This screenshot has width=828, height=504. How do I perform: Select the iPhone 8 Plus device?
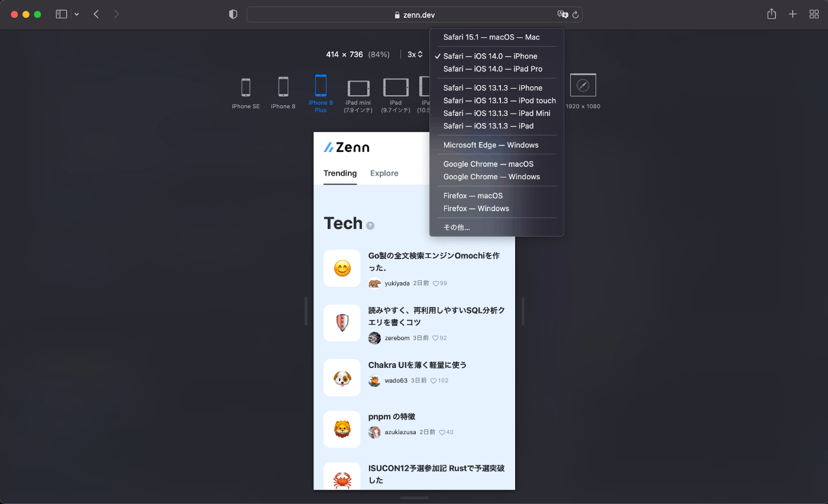[x=321, y=93]
